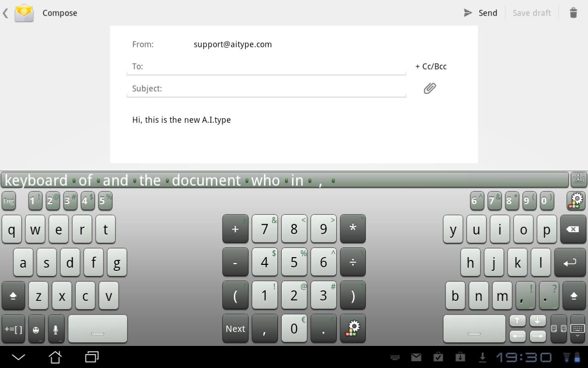This screenshot has width=588, height=368.
Task: Send the email
Action: coord(481,13)
